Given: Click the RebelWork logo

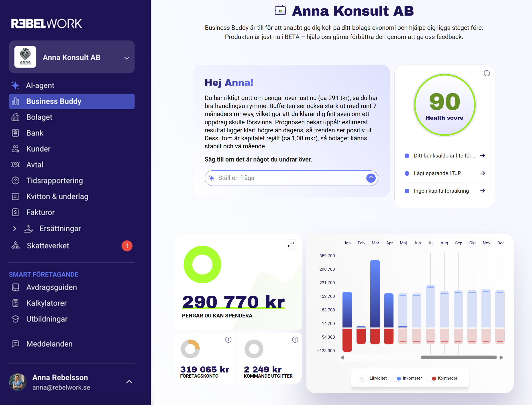Looking at the screenshot, I should [47, 24].
